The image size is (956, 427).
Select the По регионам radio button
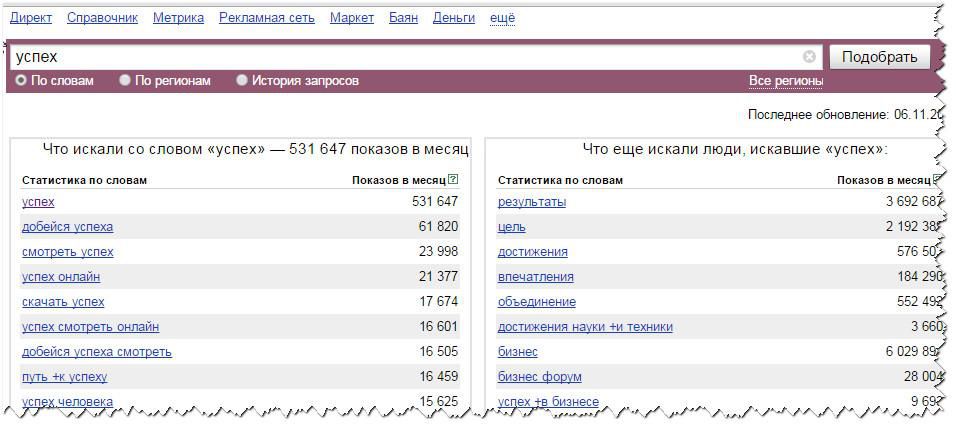tap(125, 81)
